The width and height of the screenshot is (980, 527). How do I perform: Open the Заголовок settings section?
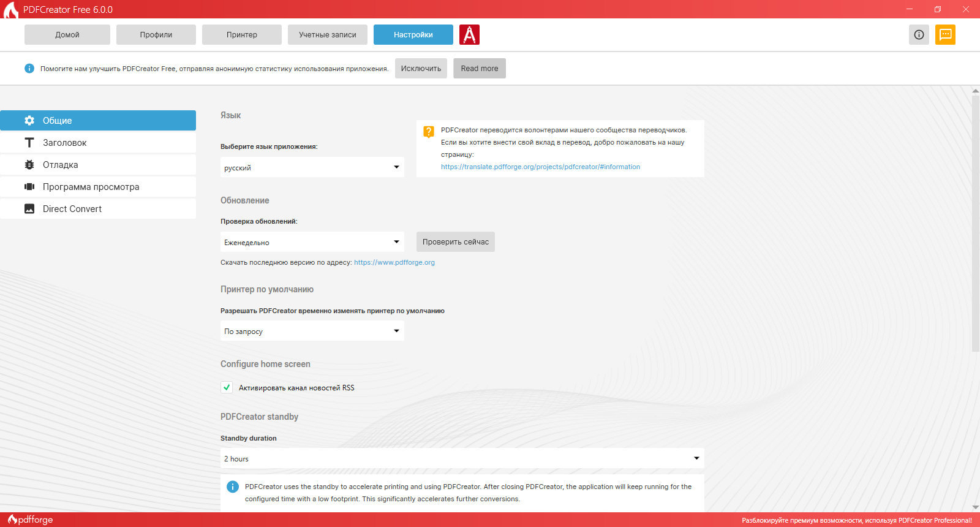point(98,142)
